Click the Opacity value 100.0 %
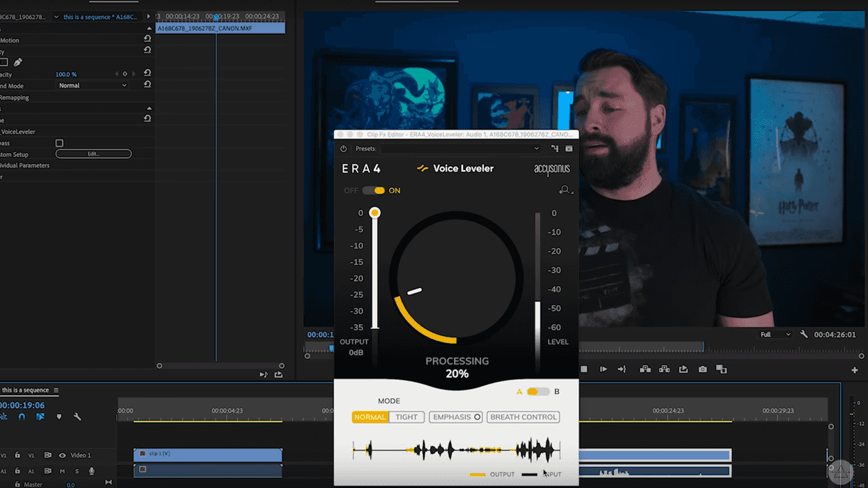Image resolution: width=868 pixels, height=488 pixels. (x=66, y=75)
